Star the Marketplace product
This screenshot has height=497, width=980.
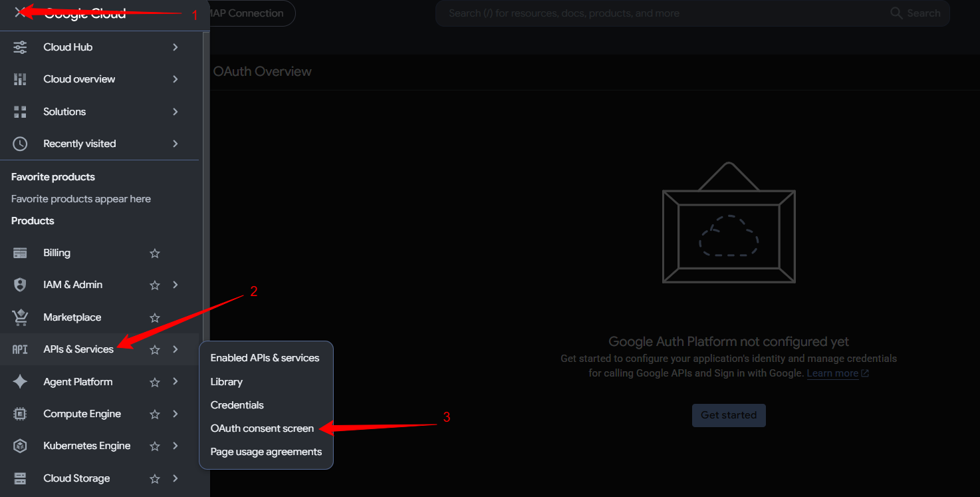click(155, 317)
